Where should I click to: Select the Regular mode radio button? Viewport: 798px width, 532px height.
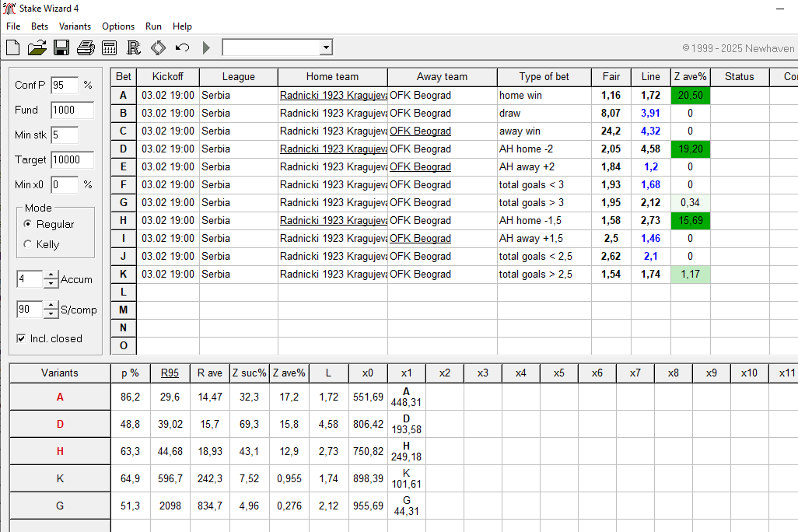coord(27,224)
